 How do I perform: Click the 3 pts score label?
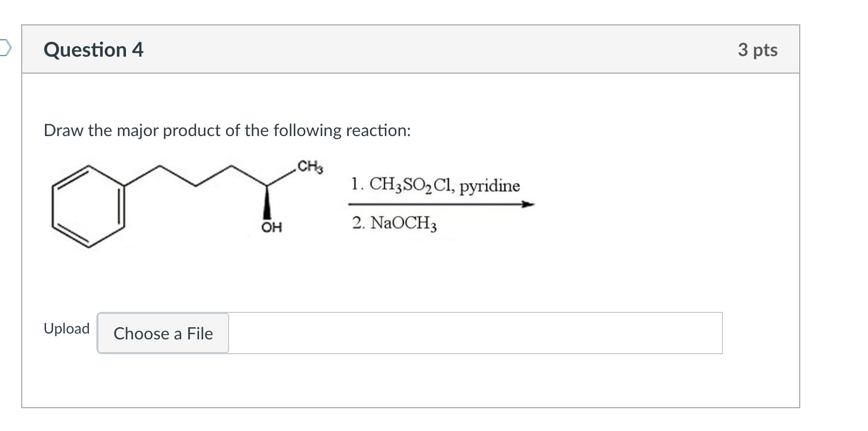pos(757,50)
